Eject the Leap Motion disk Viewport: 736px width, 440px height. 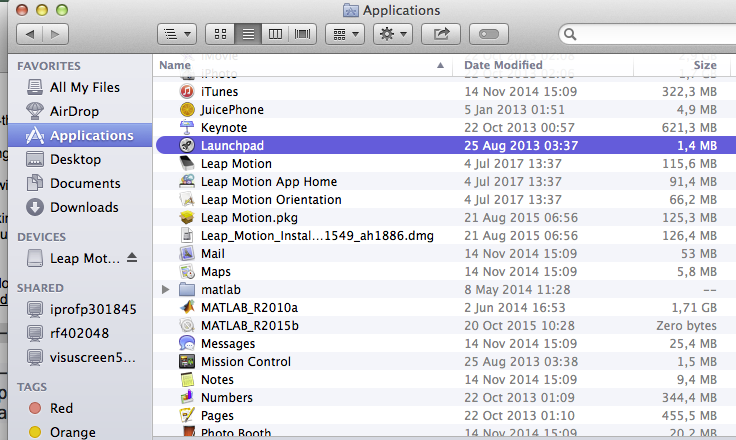pos(132,258)
